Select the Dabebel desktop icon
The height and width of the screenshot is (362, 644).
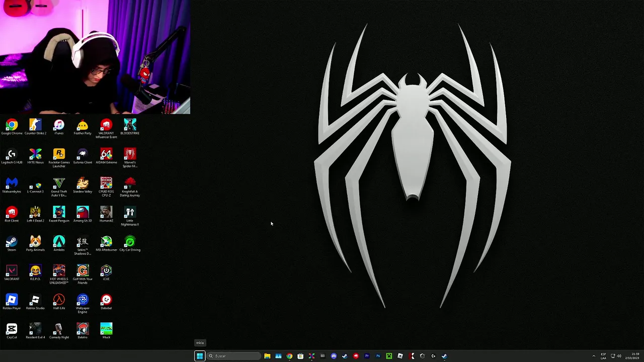[x=106, y=302]
